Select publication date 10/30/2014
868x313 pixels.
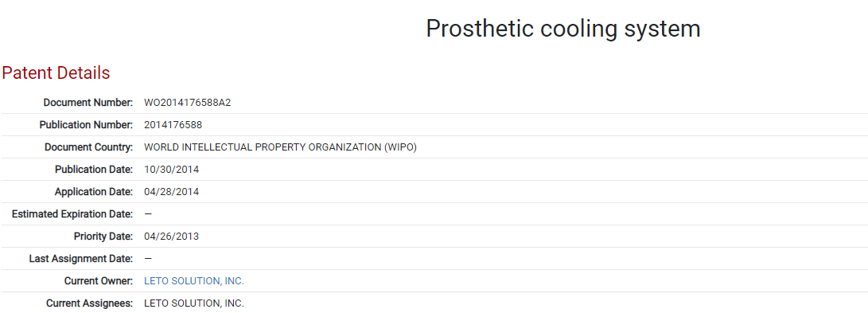[172, 170]
